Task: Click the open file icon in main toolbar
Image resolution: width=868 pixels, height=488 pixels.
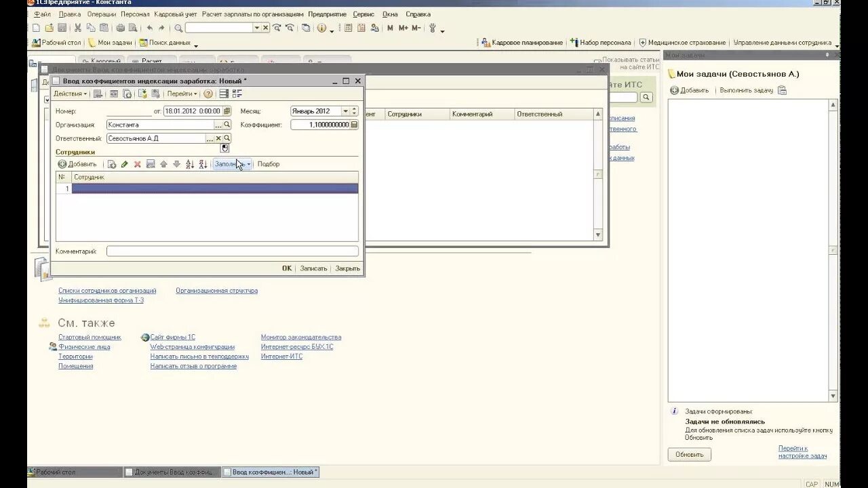Action: (50, 28)
